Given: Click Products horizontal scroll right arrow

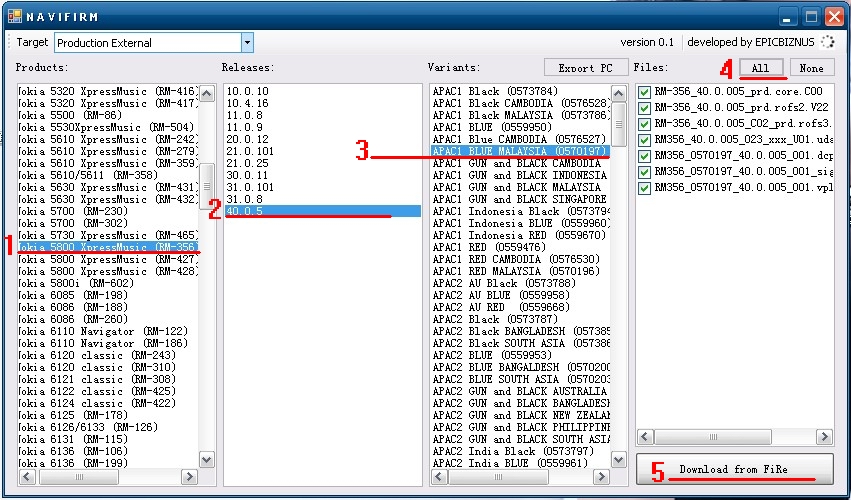Looking at the screenshot, I should click(x=189, y=477).
